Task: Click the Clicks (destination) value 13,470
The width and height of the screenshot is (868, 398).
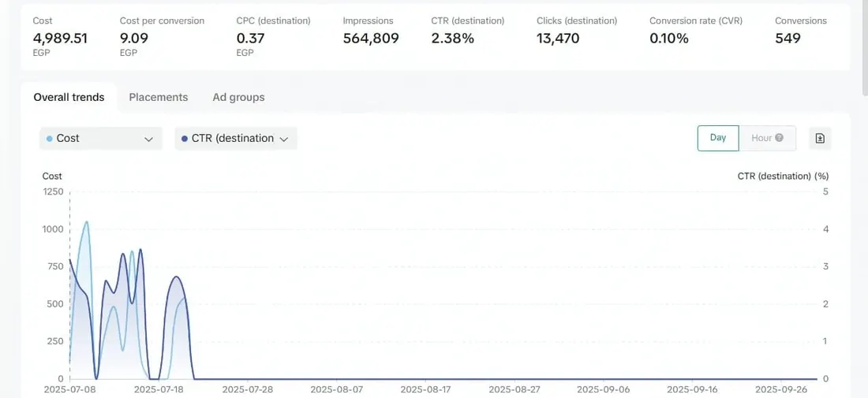Action: (558, 39)
